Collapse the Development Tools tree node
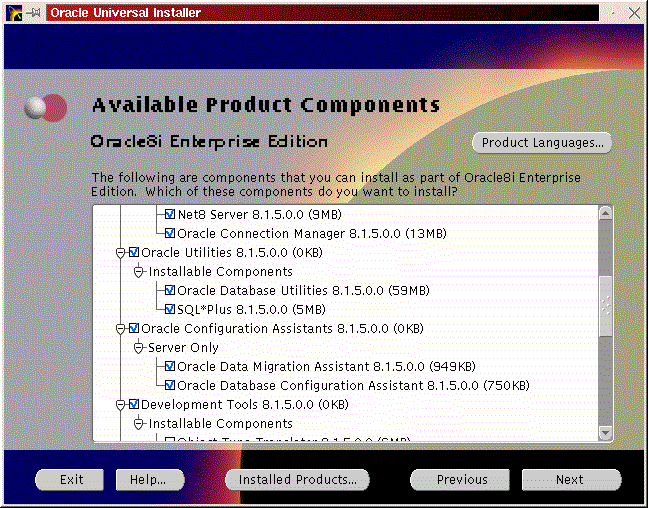Image resolution: width=648 pixels, height=508 pixels. [x=121, y=404]
